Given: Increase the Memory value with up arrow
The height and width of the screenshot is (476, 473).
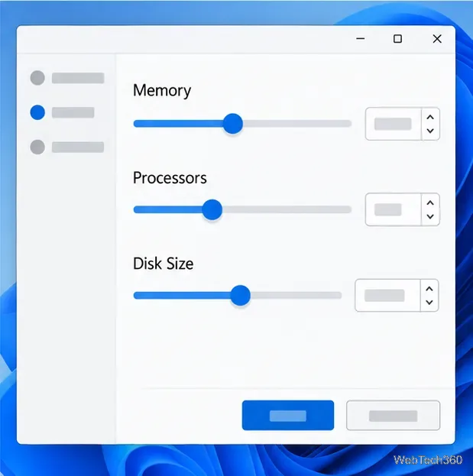Looking at the screenshot, I should tap(430, 117).
